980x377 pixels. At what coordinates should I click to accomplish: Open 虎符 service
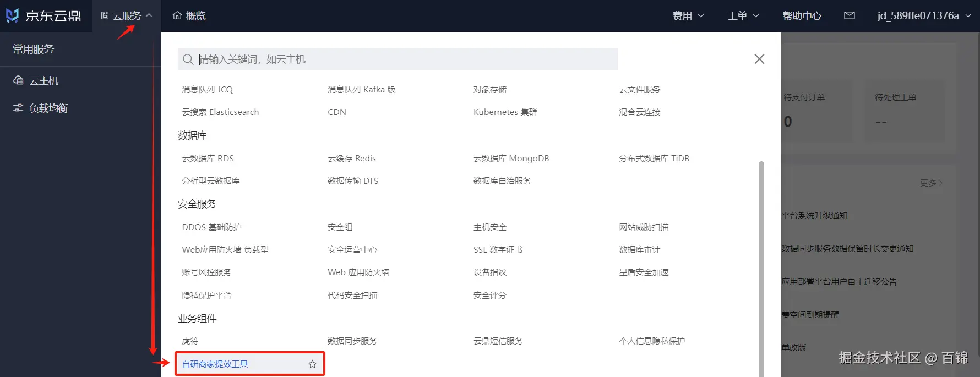coord(190,341)
